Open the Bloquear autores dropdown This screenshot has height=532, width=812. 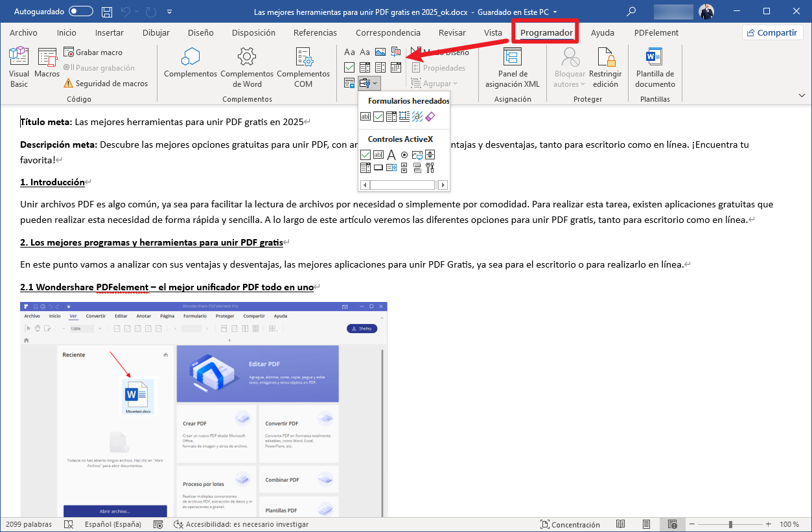[570, 68]
